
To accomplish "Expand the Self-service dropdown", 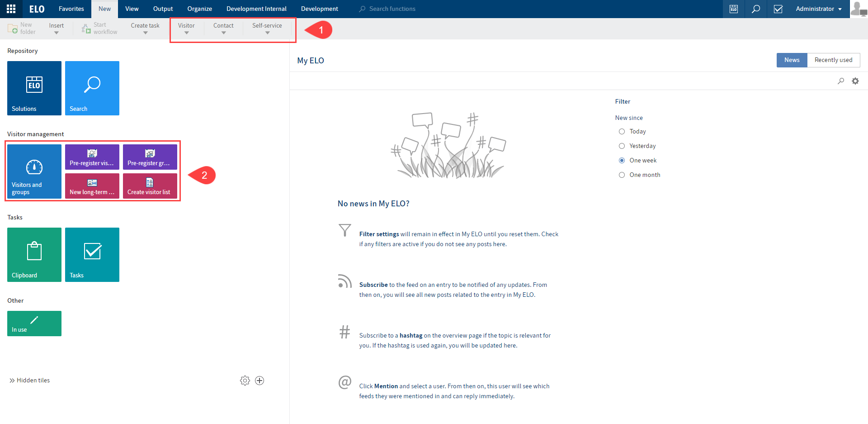I will (267, 29).
